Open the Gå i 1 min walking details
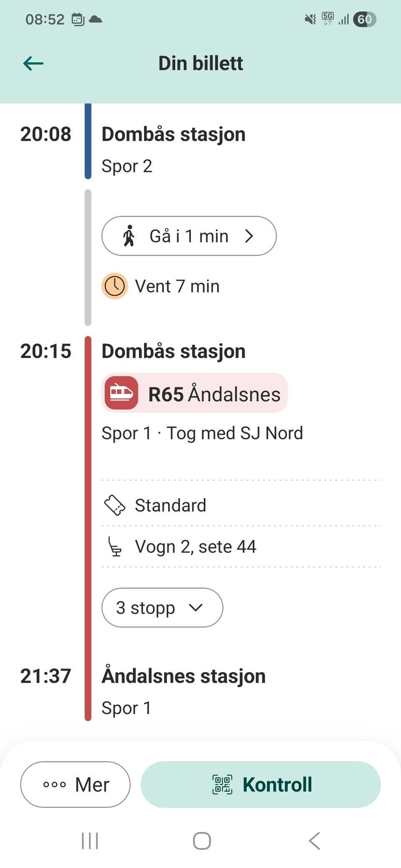401x868 pixels. coord(189,236)
